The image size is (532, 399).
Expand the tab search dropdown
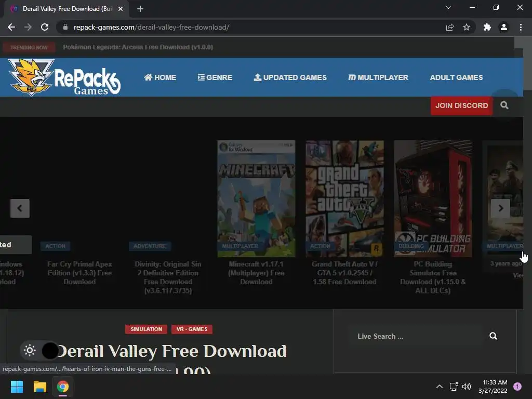tap(448, 7)
